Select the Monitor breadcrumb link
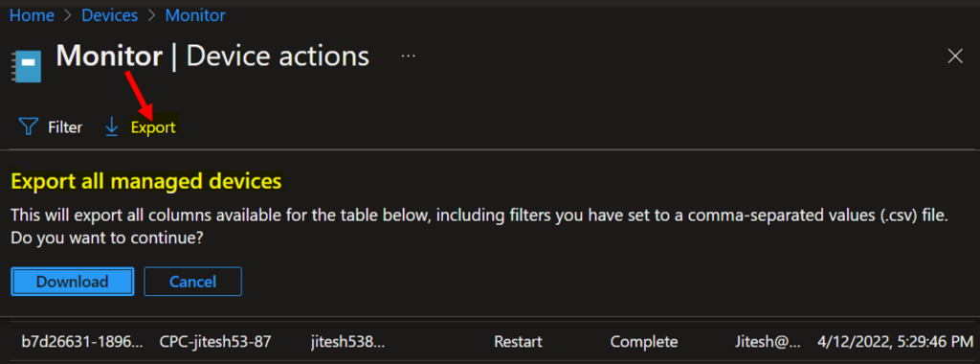This screenshot has width=980, height=364. (x=195, y=15)
